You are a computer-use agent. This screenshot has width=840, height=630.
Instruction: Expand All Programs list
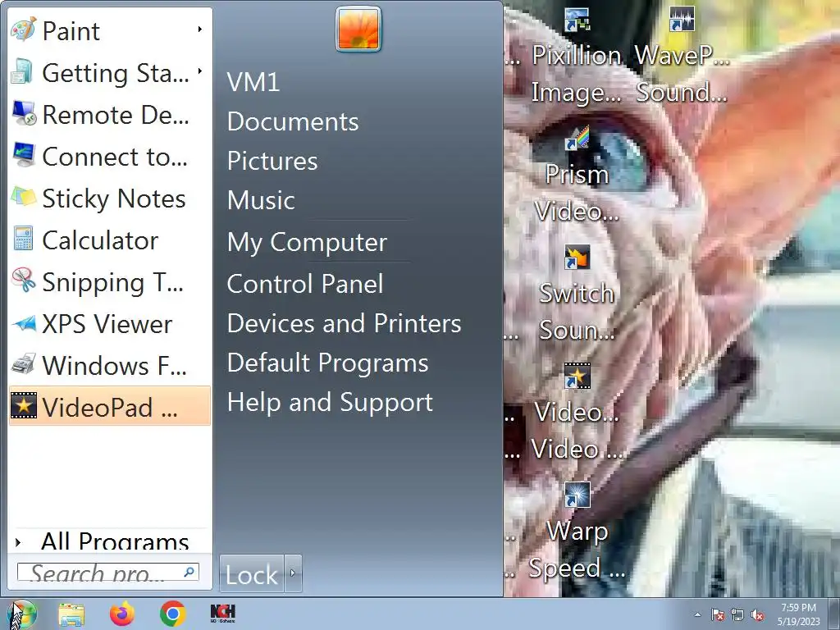[x=109, y=541]
